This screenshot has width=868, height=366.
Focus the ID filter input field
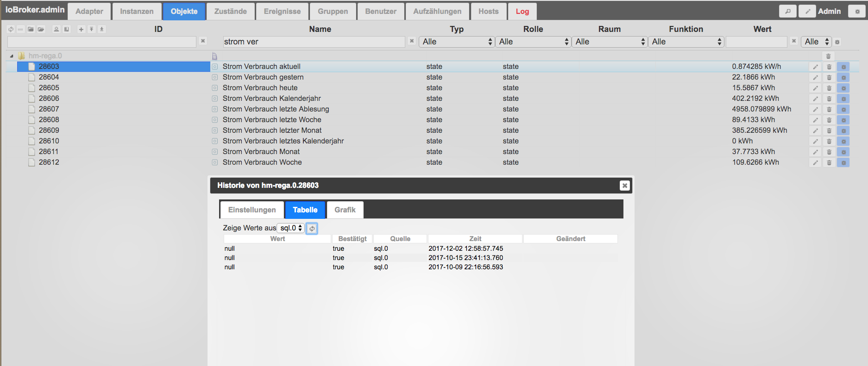(x=102, y=42)
